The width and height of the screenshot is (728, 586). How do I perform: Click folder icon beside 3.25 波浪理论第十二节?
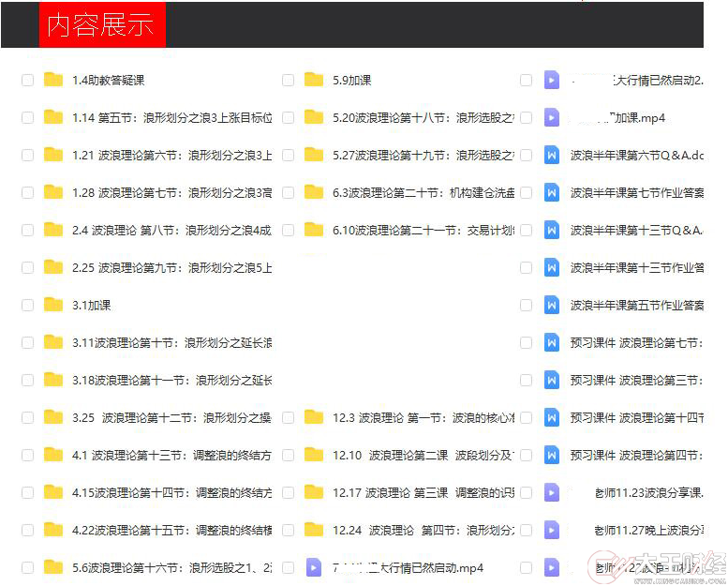pos(52,417)
